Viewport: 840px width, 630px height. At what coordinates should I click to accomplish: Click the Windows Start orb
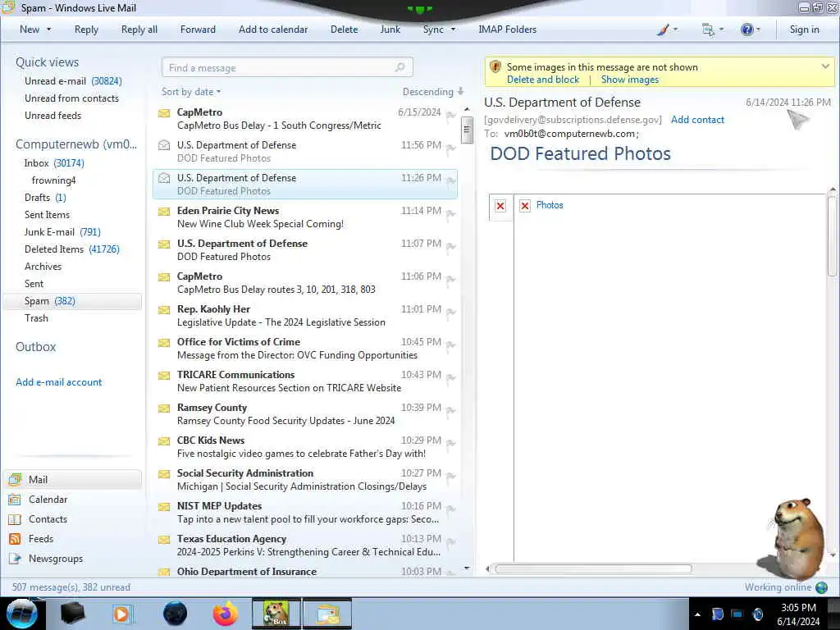pyautogui.click(x=22, y=614)
